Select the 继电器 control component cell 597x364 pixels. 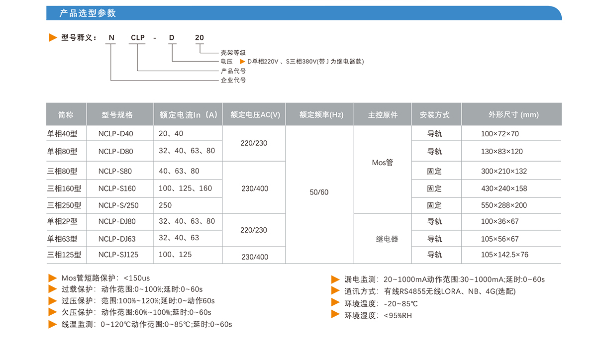click(387, 239)
